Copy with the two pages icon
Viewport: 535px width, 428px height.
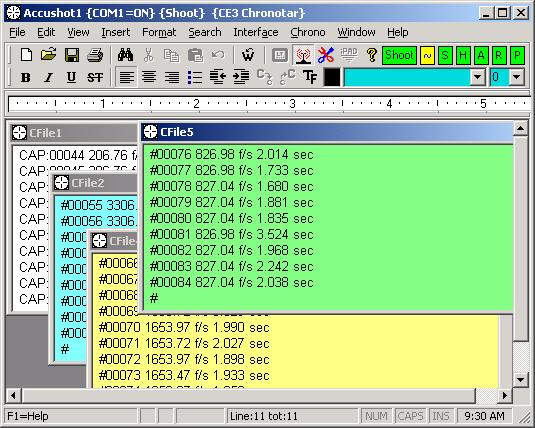171,55
